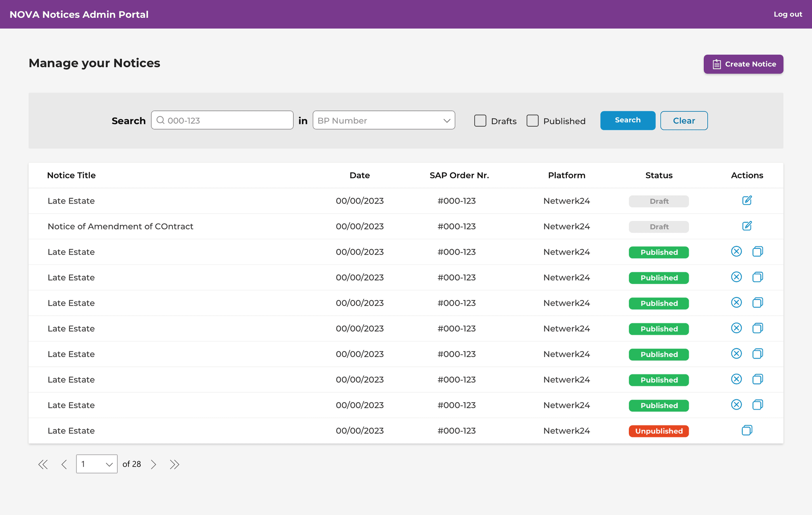
Task: Click the Create Notice button
Action: pos(743,64)
